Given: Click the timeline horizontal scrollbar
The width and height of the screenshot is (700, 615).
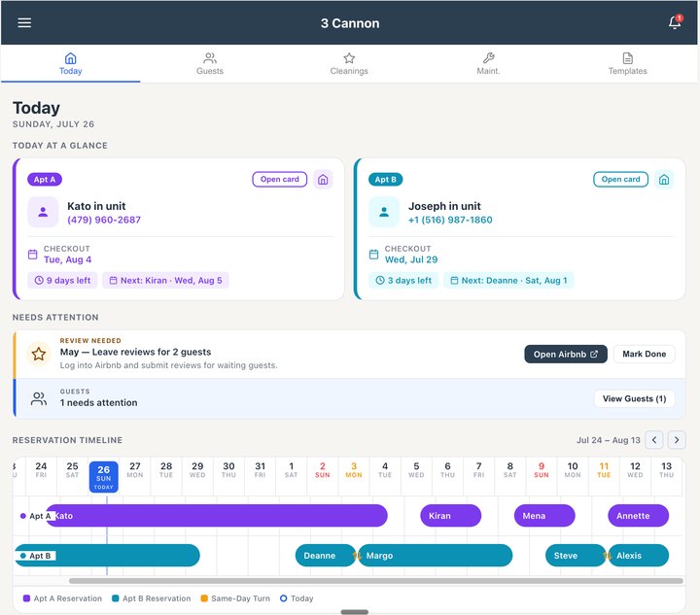Looking at the screenshot, I should pos(376,581).
